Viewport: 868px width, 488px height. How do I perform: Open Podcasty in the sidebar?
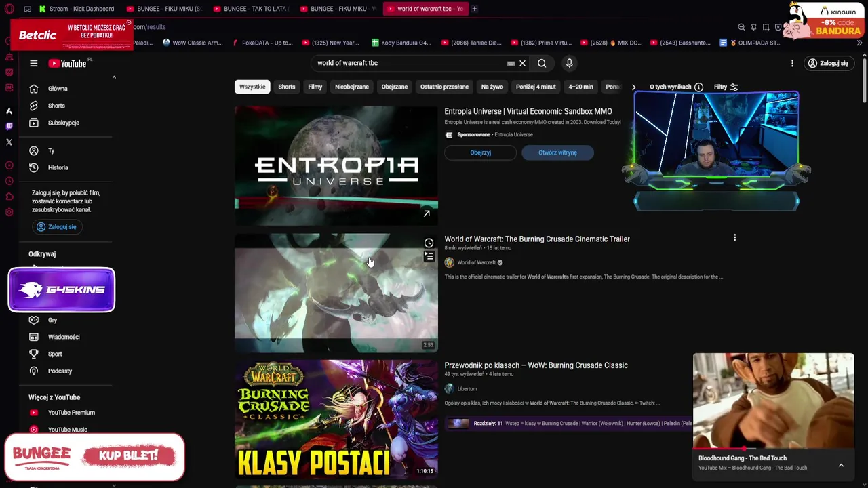click(60, 371)
